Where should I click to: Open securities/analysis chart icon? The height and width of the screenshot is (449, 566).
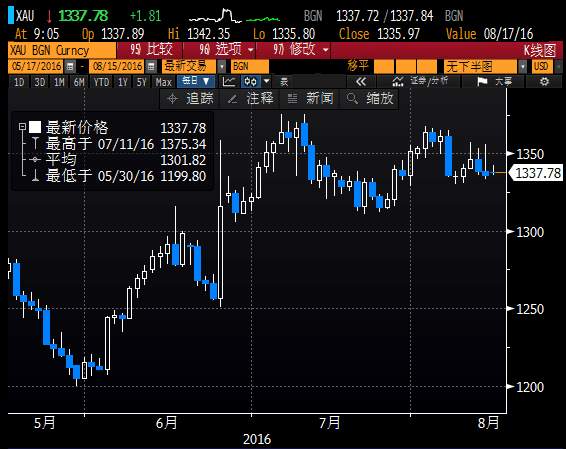pos(398,82)
